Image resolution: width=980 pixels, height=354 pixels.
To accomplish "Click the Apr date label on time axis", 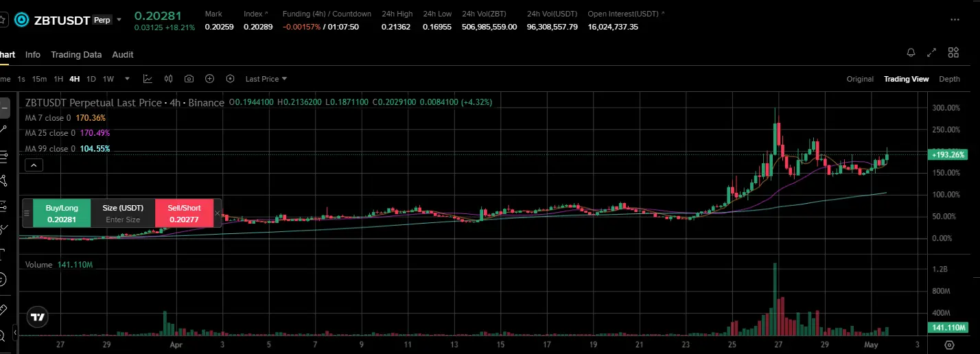I will [x=176, y=344].
